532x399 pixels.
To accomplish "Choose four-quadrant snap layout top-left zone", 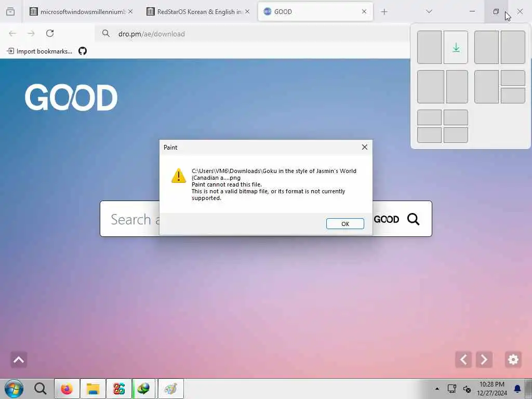I will coord(429,118).
